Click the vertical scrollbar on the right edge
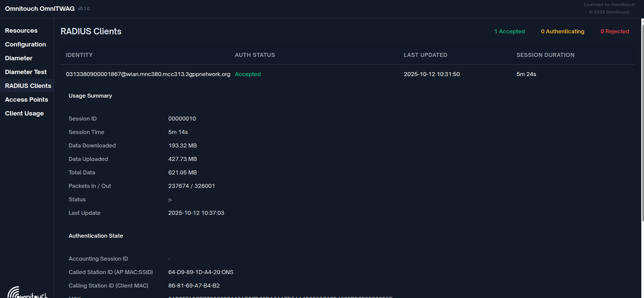Image resolution: width=644 pixels, height=298 pixels. (x=642, y=121)
